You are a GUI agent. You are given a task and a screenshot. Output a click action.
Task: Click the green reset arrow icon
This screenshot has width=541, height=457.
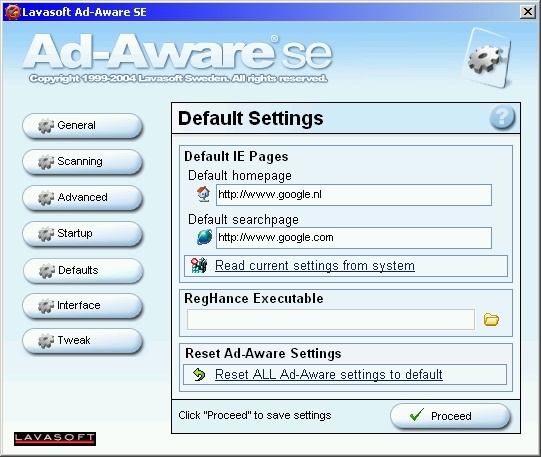[199, 374]
